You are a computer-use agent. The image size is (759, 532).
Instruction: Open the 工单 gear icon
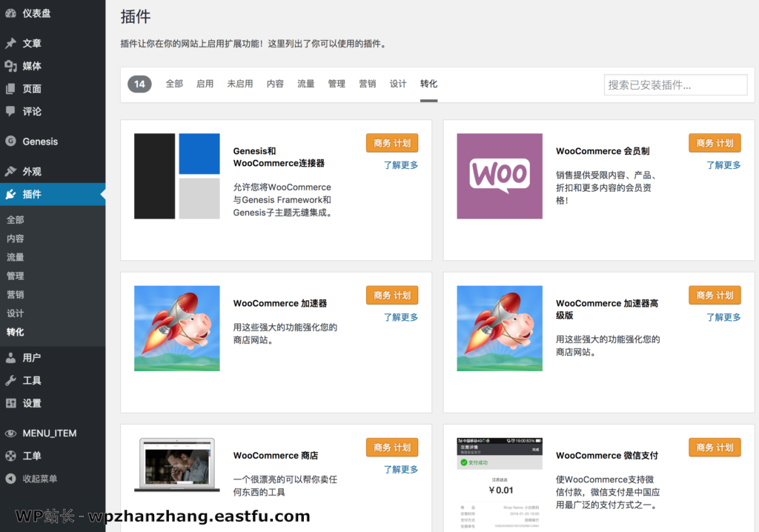(10, 456)
